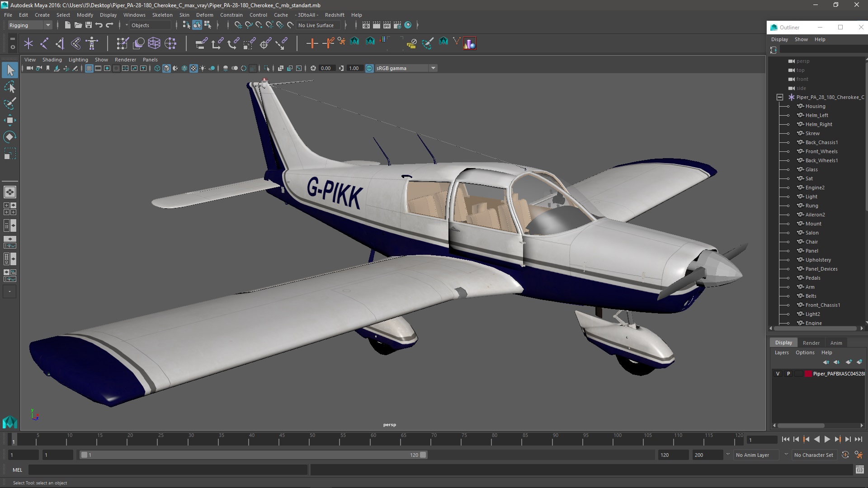Image resolution: width=868 pixels, height=488 pixels.
Task: Click the Undo arrow icon
Action: coord(99,25)
